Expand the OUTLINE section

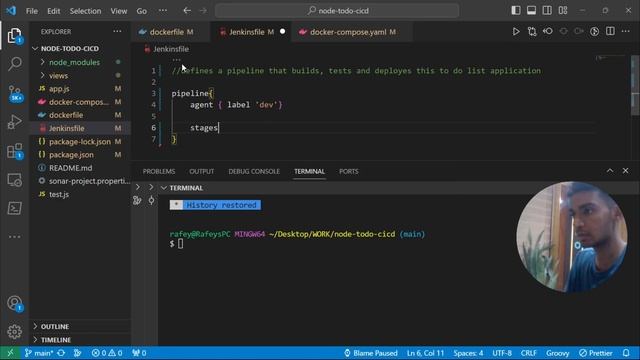tap(80, 327)
